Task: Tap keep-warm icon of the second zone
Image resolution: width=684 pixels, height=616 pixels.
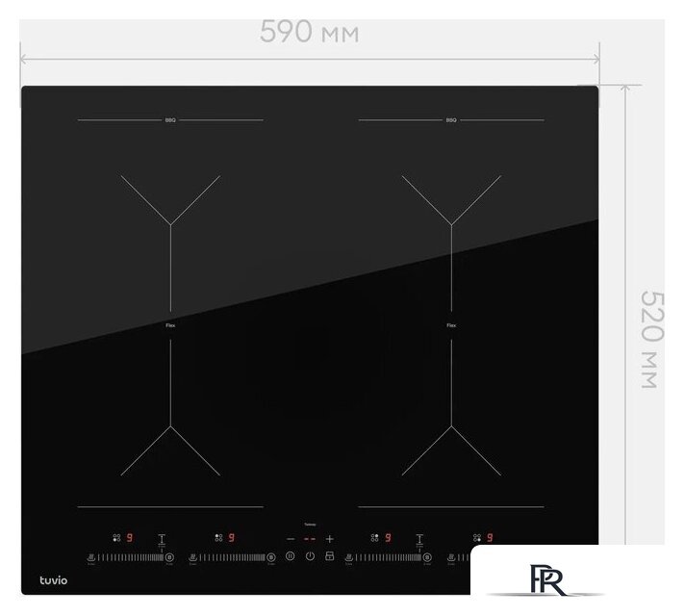Action: pyautogui.click(x=192, y=557)
